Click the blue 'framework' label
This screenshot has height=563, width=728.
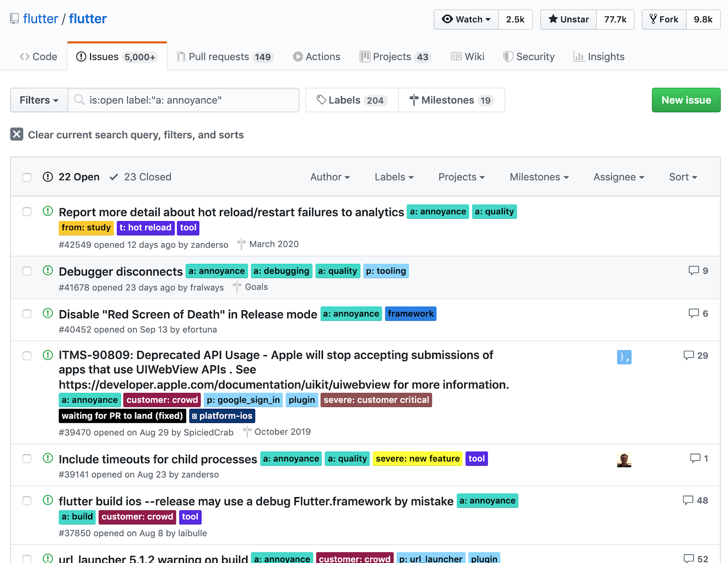[x=411, y=314]
